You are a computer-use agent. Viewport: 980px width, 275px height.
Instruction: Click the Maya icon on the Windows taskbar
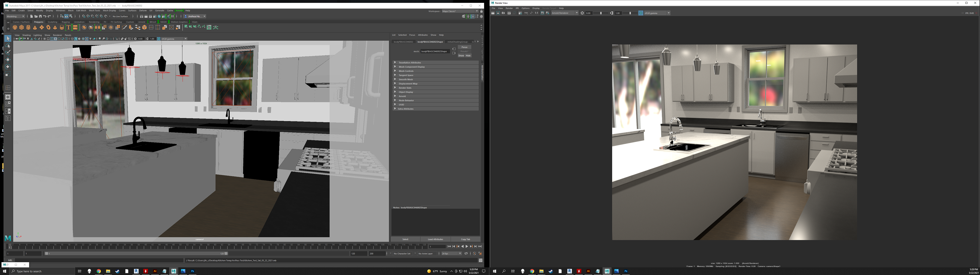(174, 271)
